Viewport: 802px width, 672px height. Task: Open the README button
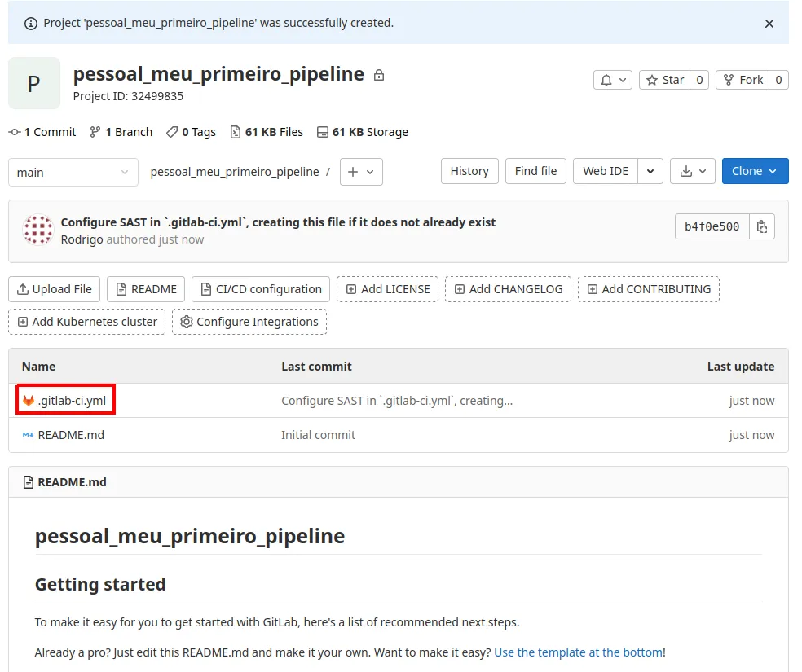tap(146, 289)
